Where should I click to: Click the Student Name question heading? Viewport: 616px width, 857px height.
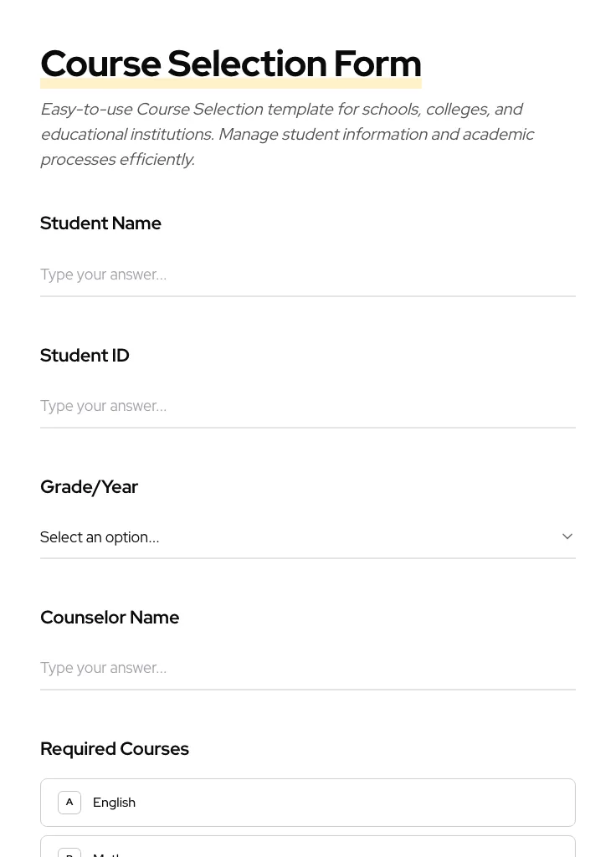pos(100,223)
